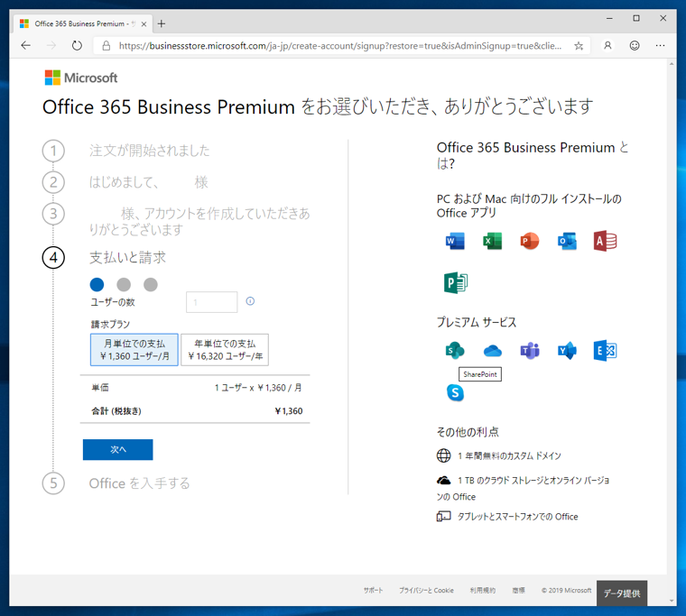This screenshot has width=686, height=616.
Task: Click the page scrollbar down arrow
Action: [672, 602]
